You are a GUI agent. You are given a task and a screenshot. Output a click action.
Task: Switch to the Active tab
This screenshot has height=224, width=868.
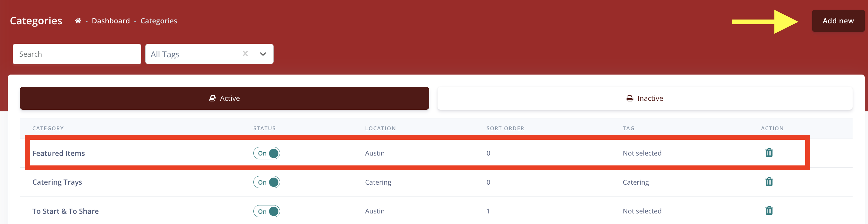click(x=225, y=98)
